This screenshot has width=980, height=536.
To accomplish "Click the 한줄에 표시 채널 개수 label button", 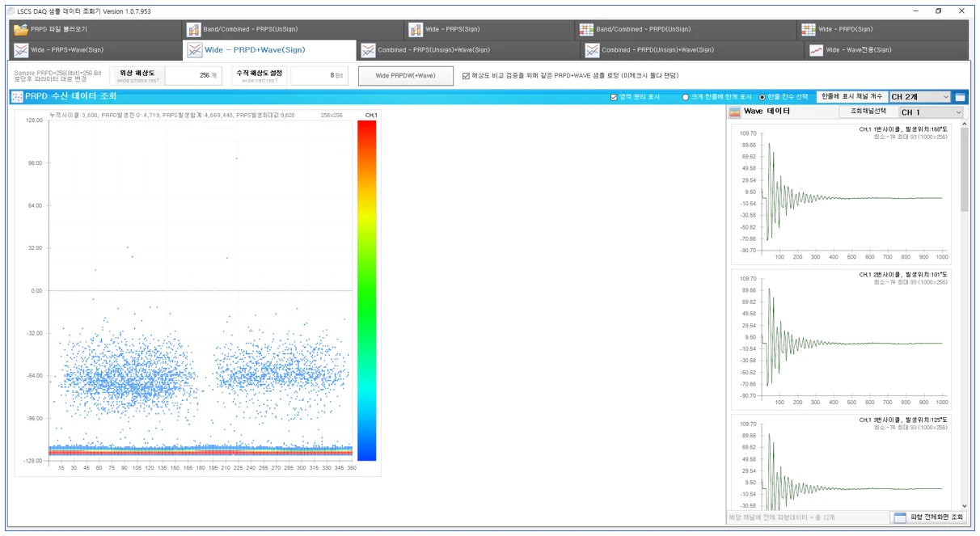I will click(x=851, y=97).
